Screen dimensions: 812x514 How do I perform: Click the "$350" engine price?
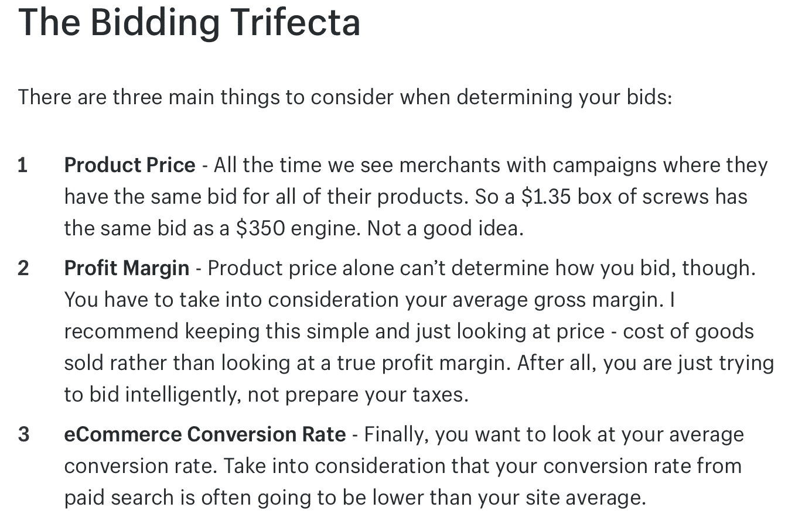(261, 228)
